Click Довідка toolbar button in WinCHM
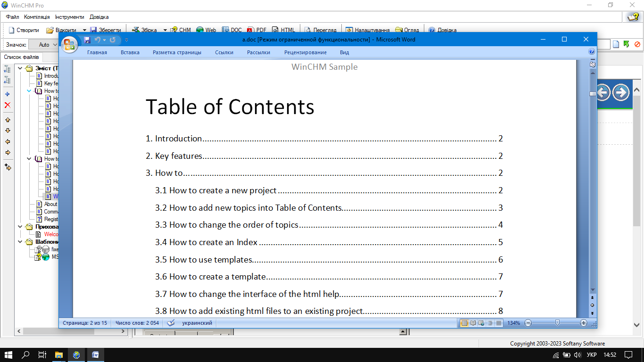644x362 pixels. point(443,30)
